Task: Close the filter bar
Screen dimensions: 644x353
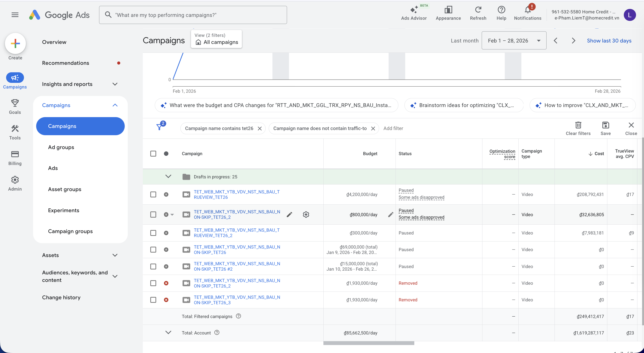Action: click(631, 128)
